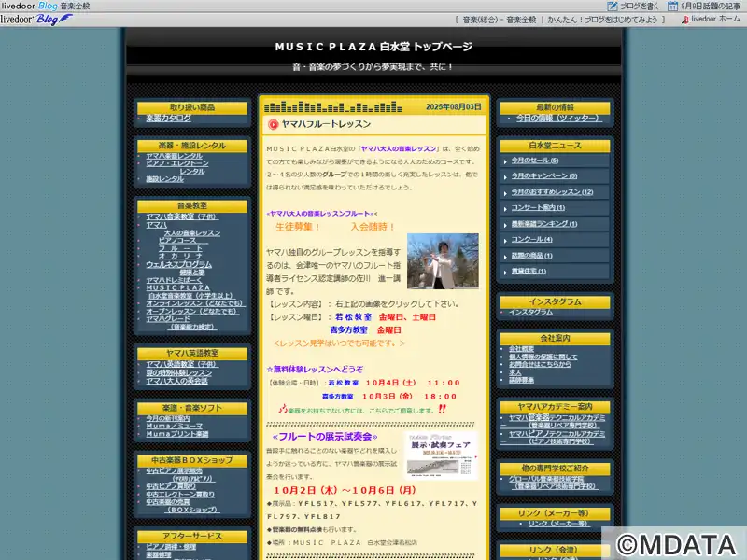Open the 施設レンタル link
The image size is (747, 560).
[x=165, y=179]
